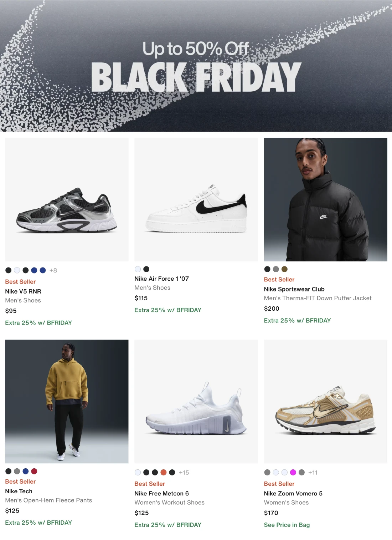Open the Nike V5 RNR shoe image
The image size is (392, 540).
67,199
